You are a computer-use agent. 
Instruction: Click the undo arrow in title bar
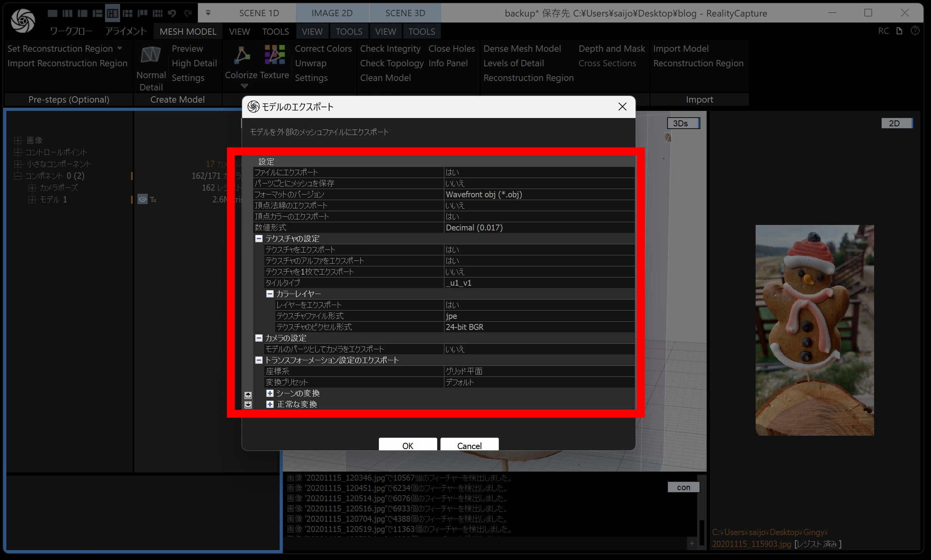172,13
